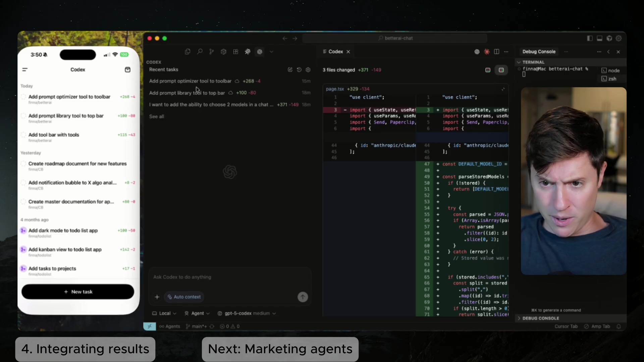The image size is (644, 362).
Task: Open the Extensions grid icon
Action: [x=235, y=52]
